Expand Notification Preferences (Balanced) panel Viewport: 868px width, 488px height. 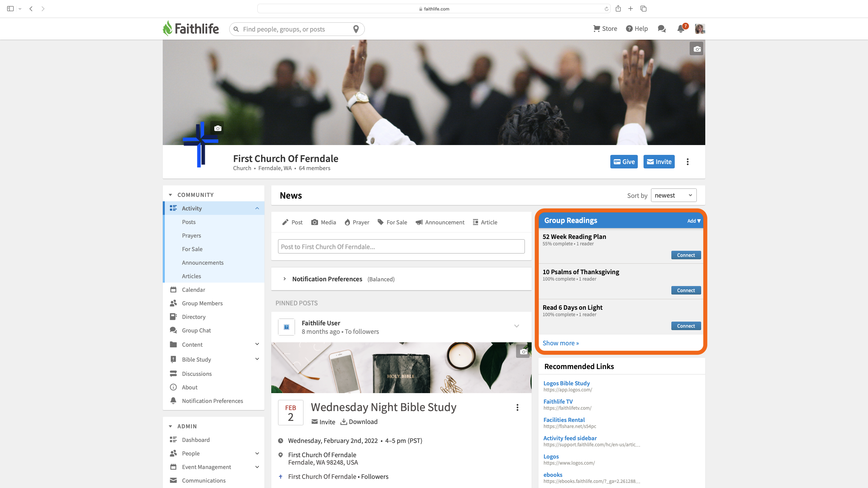(284, 279)
